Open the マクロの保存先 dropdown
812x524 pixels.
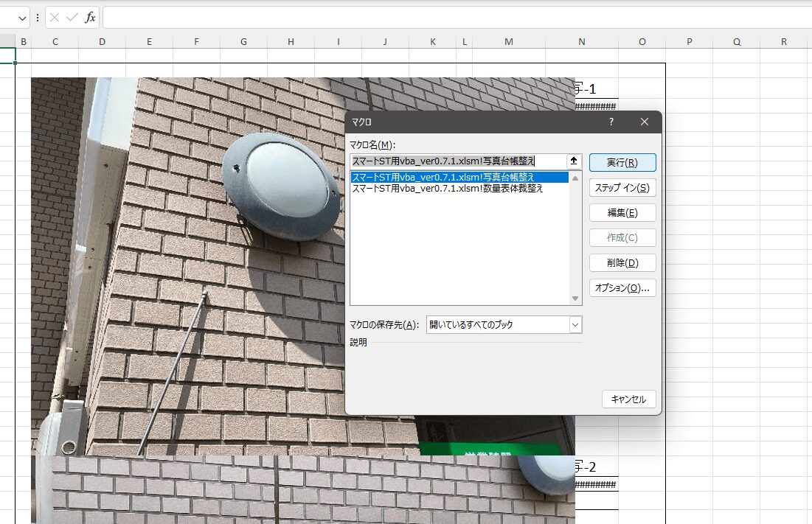(575, 324)
